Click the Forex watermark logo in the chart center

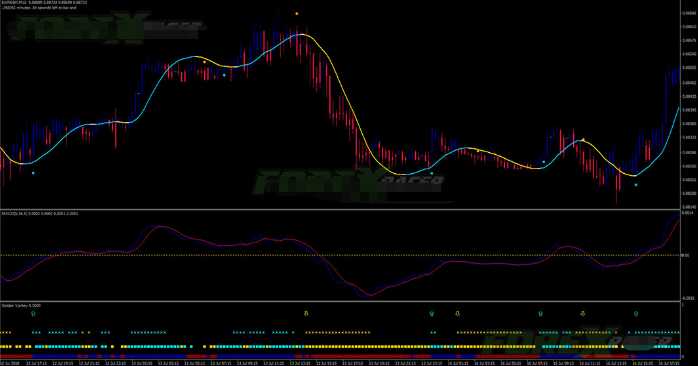pos(348,182)
